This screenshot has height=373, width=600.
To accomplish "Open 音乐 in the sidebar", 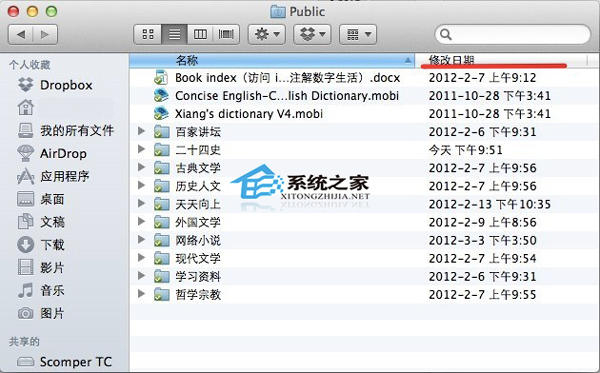I will point(41,290).
